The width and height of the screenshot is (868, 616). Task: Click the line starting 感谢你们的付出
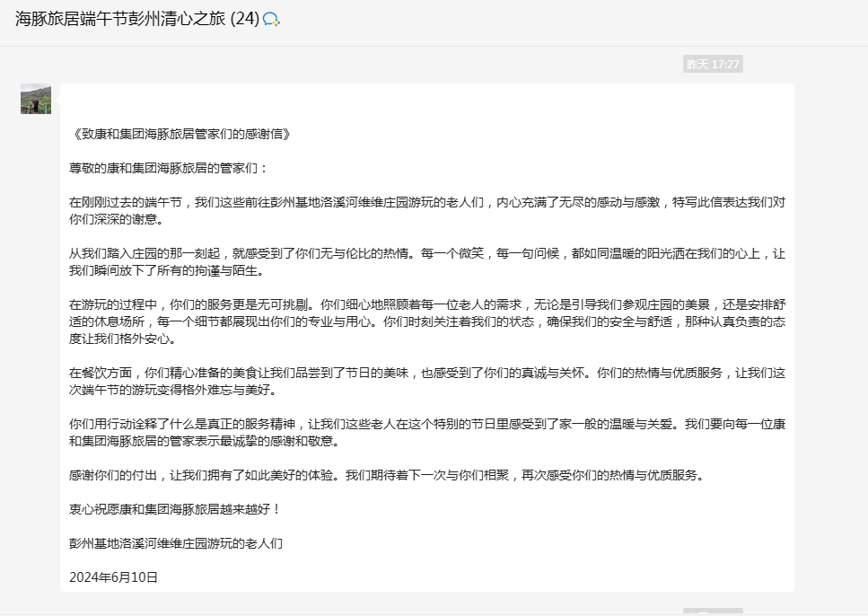[x=387, y=475]
